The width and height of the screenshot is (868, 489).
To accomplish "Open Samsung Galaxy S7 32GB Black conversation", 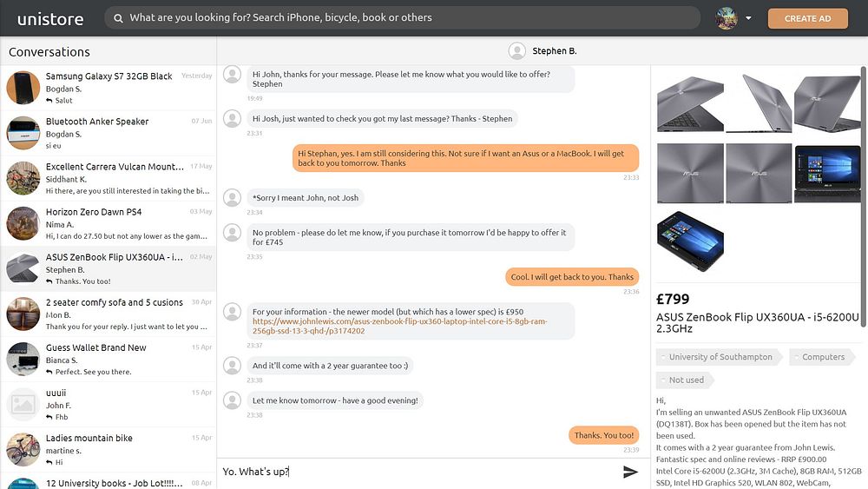I will pos(108,88).
